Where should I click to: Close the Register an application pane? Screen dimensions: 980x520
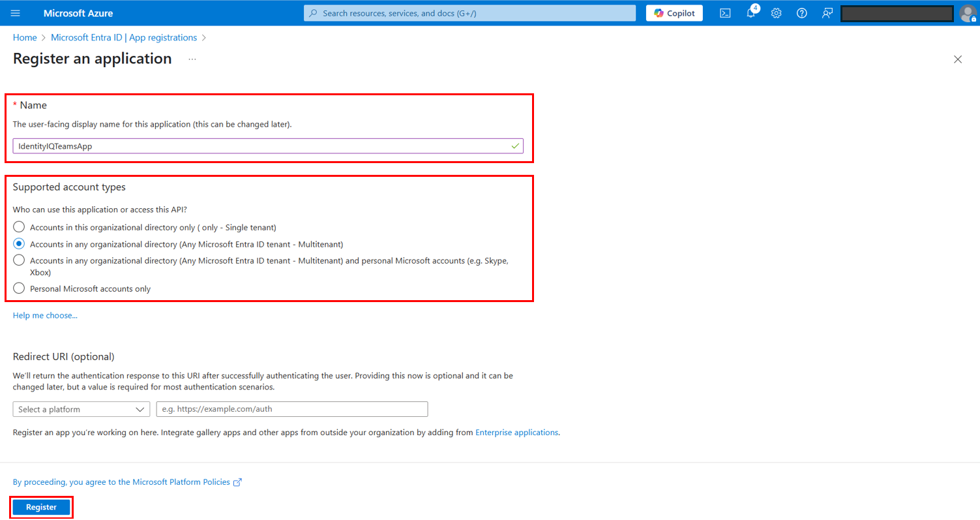(958, 59)
